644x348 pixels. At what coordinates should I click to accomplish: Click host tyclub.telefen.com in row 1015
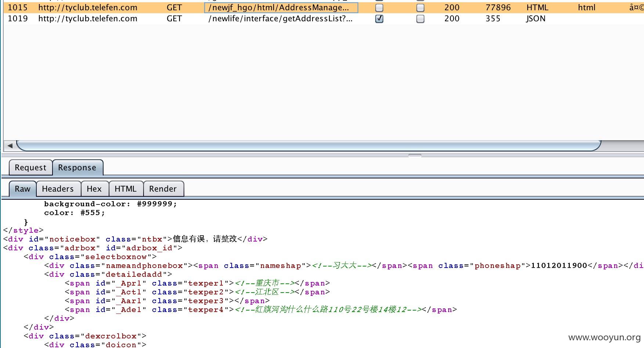coord(88,8)
